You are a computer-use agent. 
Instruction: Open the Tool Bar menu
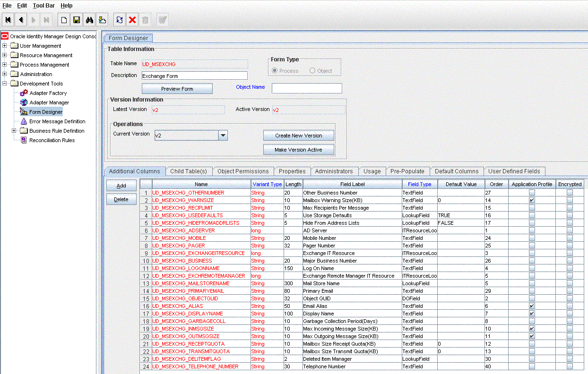(x=44, y=6)
